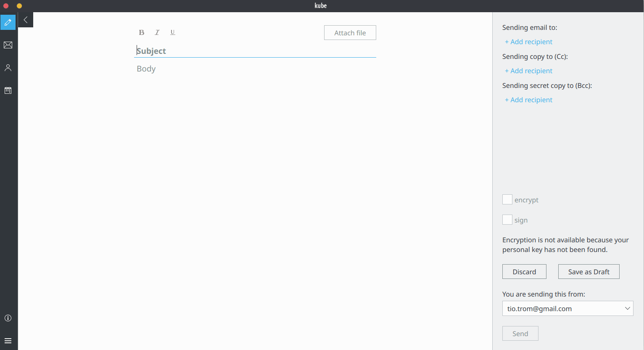Image resolution: width=644 pixels, height=350 pixels.
Task: Open the people contacts icon
Action: coord(8,68)
